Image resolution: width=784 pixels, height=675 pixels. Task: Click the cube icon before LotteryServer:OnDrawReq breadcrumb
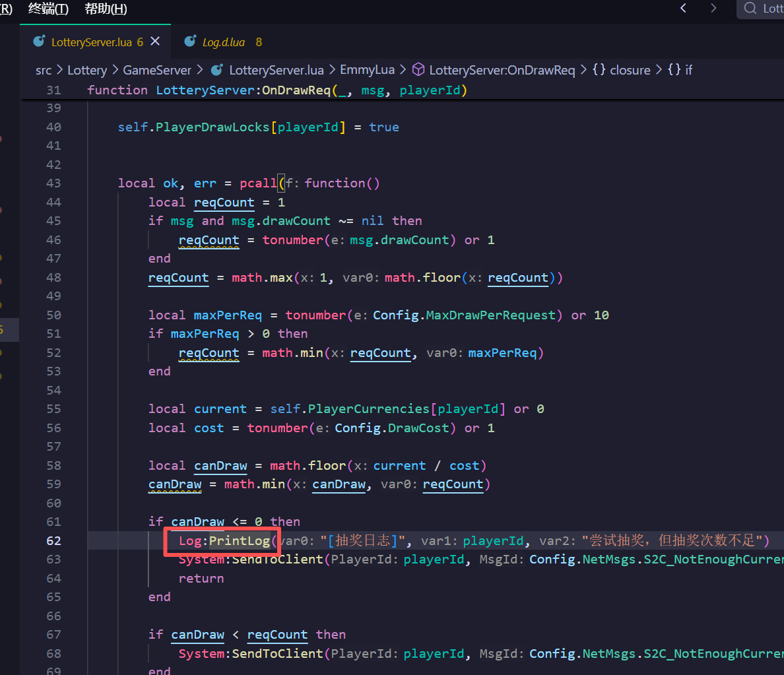418,70
